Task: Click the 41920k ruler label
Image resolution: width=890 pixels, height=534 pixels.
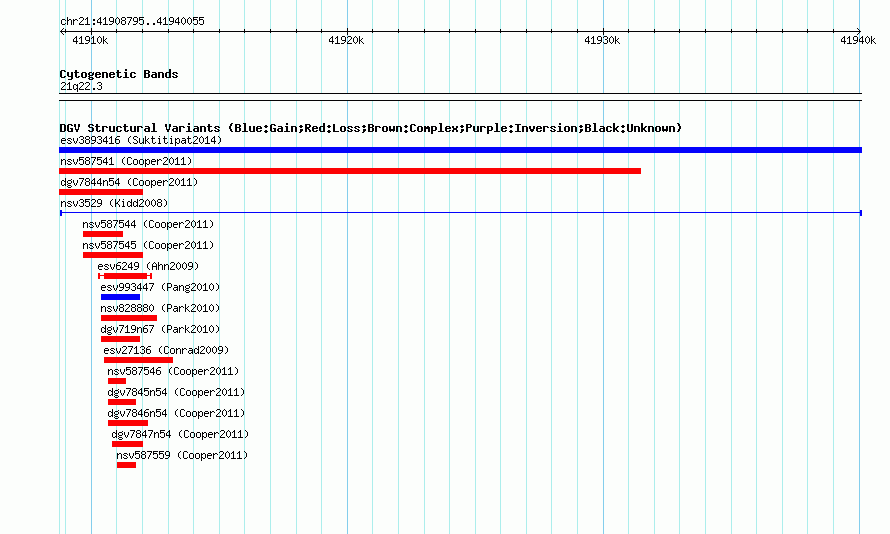Action: click(x=346, y=40)
